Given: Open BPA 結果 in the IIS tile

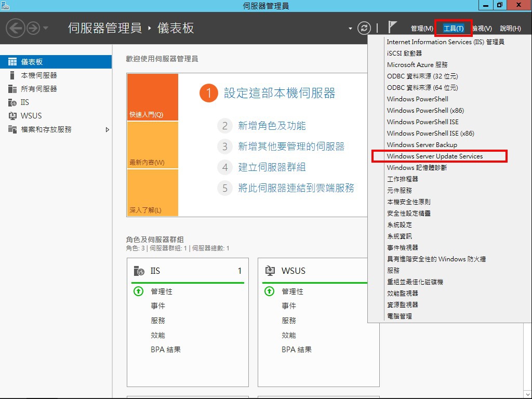Looking at the screenshot, I should (x=166, y=350).
